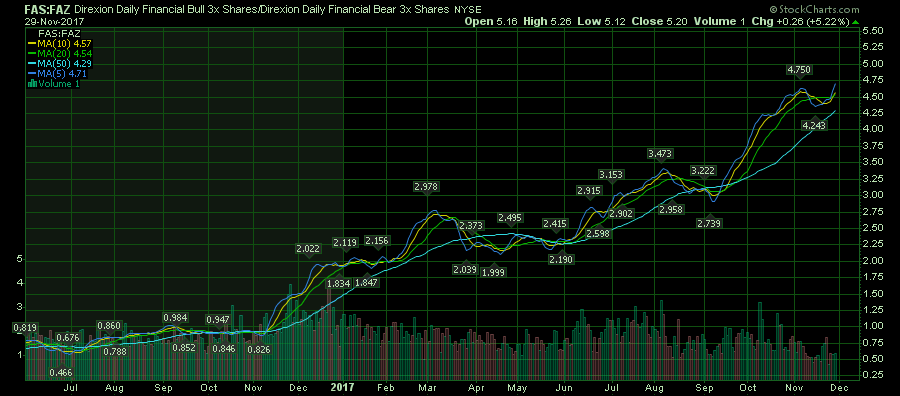Screen dimensions: 900x396
Task: Click the 2.739 trough price label
Action: coord(708,223)
